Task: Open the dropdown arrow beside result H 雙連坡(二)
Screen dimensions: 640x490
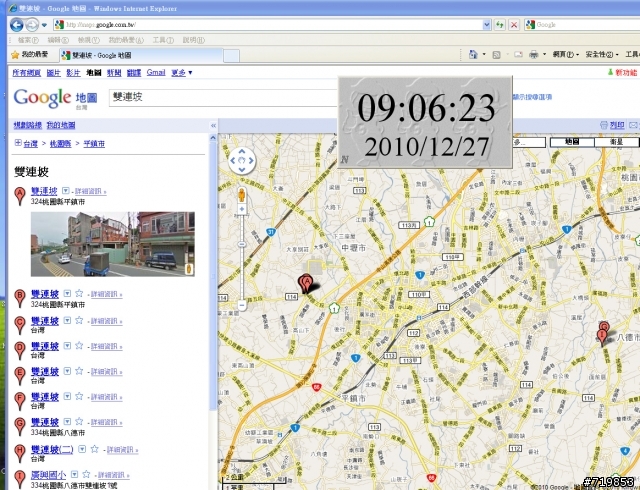Action: [x=82, y=449]
